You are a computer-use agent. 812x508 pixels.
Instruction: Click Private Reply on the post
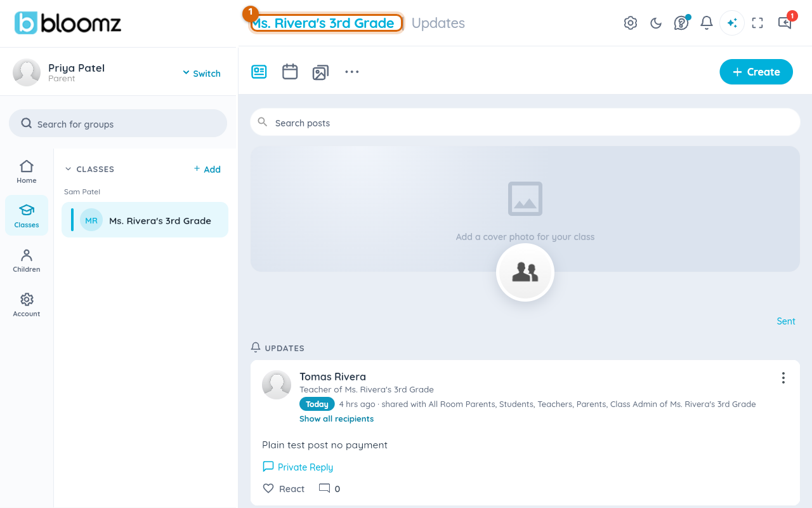tap(298, 467)
